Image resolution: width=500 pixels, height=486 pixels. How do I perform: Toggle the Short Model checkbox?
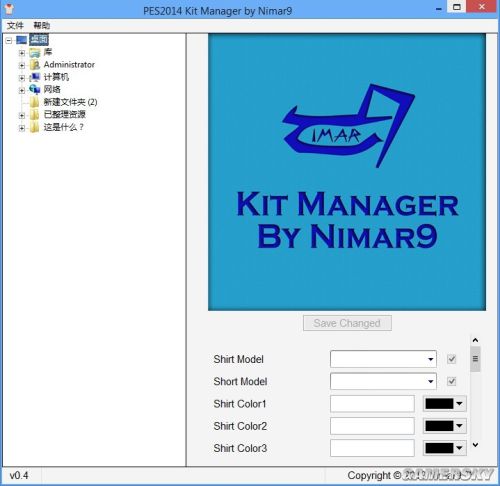coord(452,381)
